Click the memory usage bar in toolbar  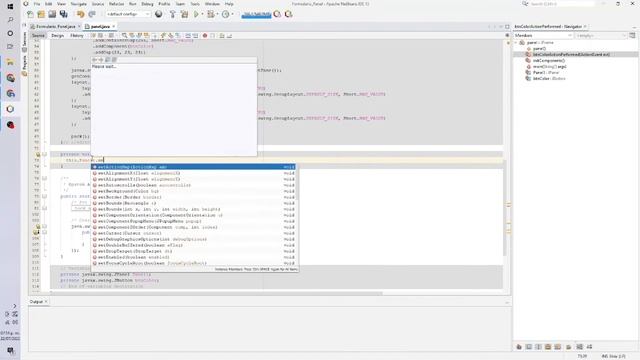pyautogui.click(x=256, y=14)
